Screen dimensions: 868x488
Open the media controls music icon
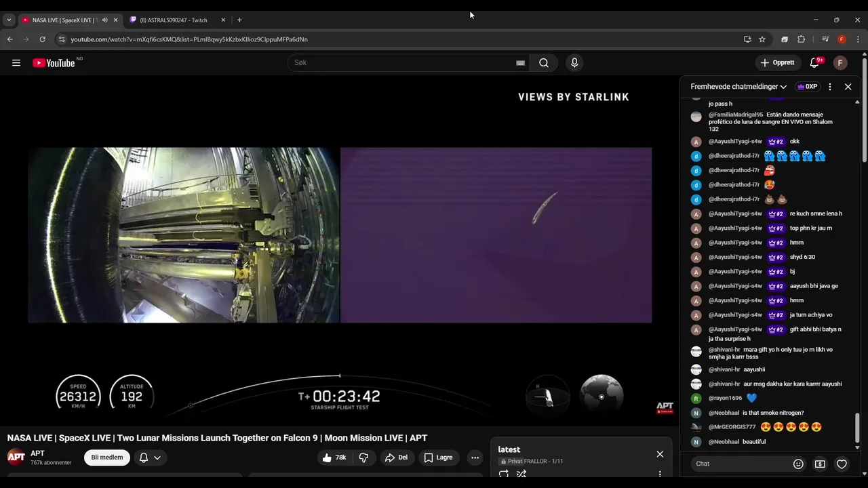tap(825, 39)
